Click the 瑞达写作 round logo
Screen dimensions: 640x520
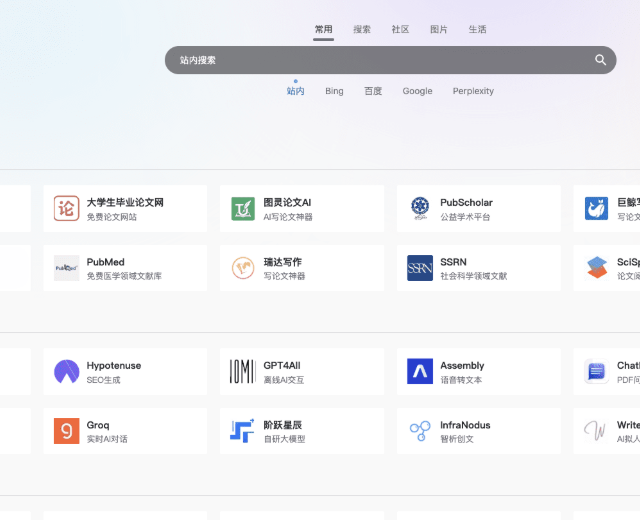243,268
